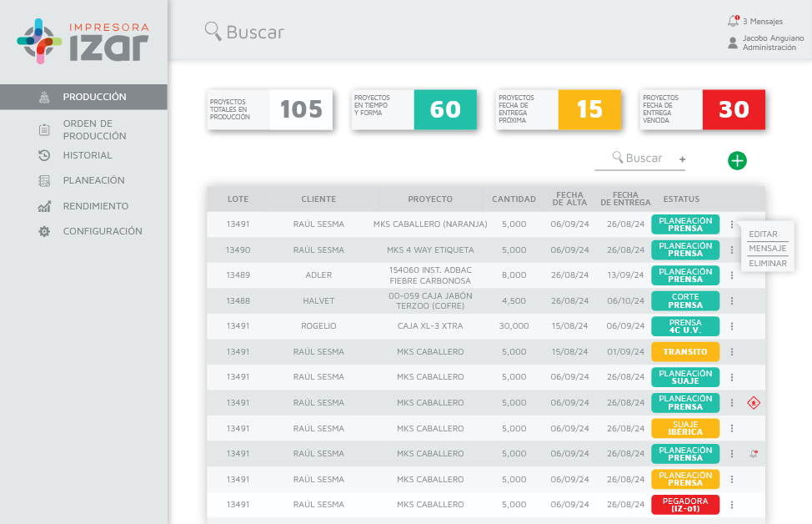Screen dimensions: 812x524
Task: Click the Jacobo Anguiano user profile icon
Action: 733,43
